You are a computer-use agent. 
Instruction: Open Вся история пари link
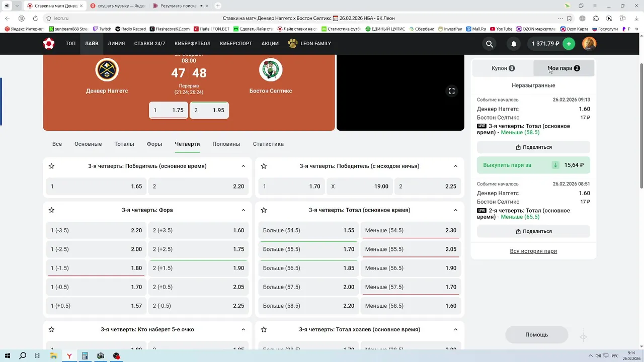tap(533, 251)
